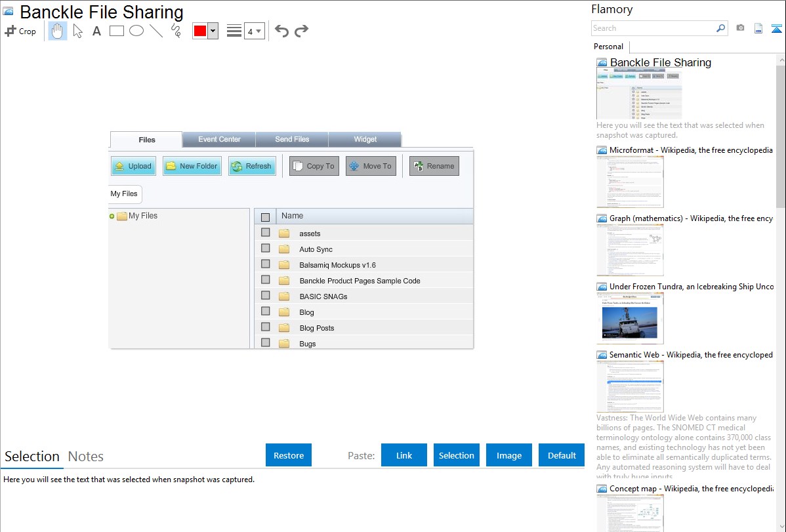
Task: Select the text annotation tool (A)
Action: [96, 31]
